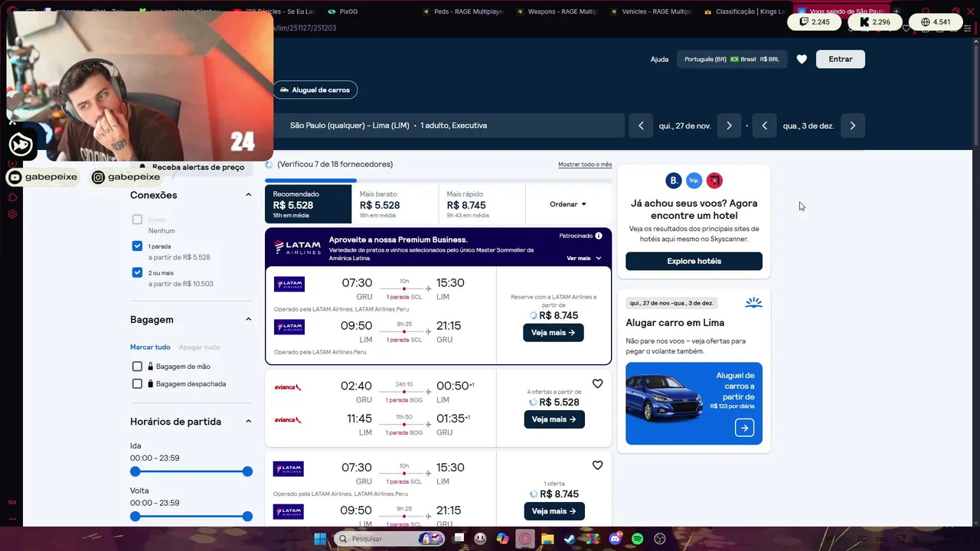Click arrow button on car rental ad
This screenshot has height=551, width=980.
click(x=744, y=428)
